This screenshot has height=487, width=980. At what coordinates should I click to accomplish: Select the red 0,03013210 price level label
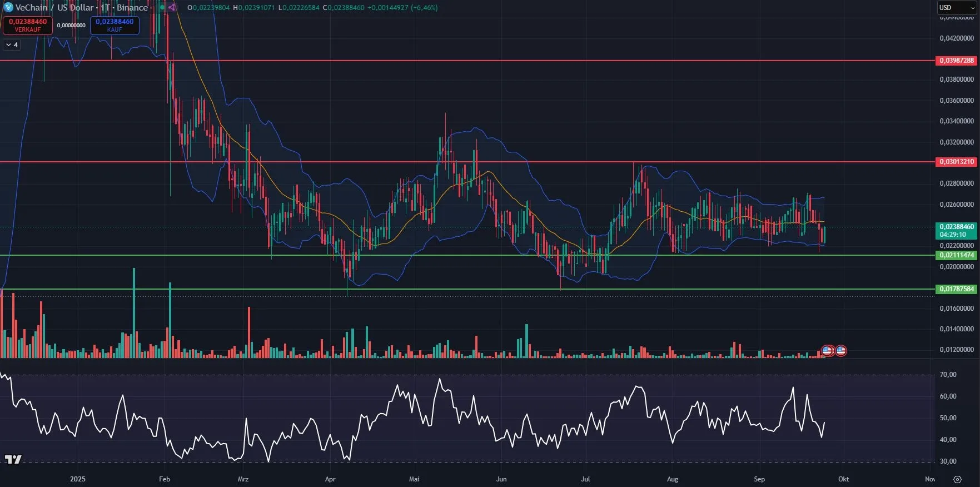pos(957,162)
